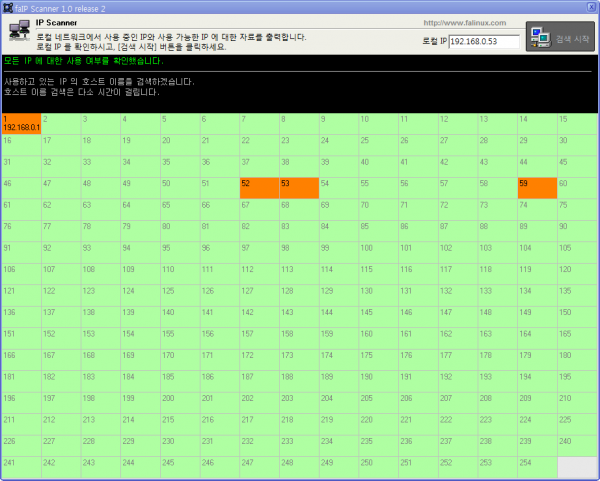Screen dimensions: 600x481
Task: Select IP cell 140
Action: [x=180, y=316]
